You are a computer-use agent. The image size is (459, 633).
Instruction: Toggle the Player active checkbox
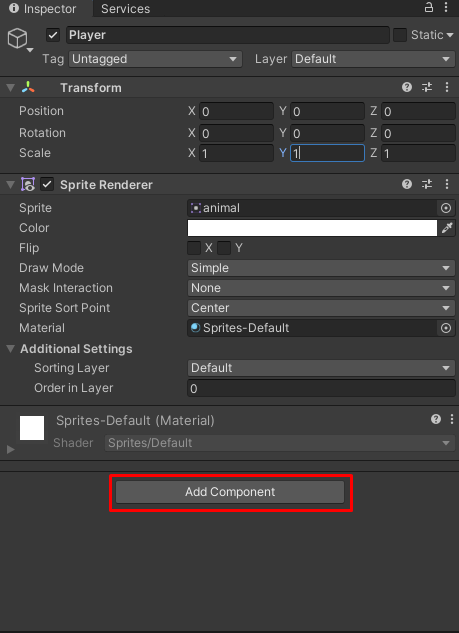click(53, 35)
